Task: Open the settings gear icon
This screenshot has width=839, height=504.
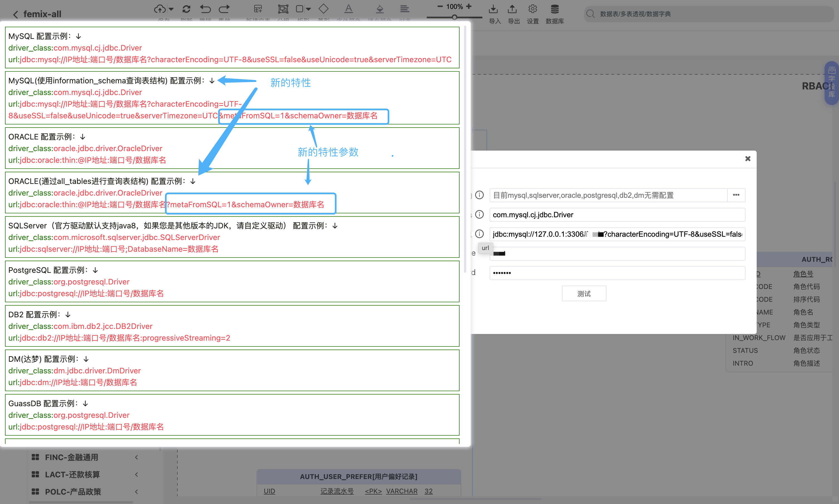Action: 533,9
